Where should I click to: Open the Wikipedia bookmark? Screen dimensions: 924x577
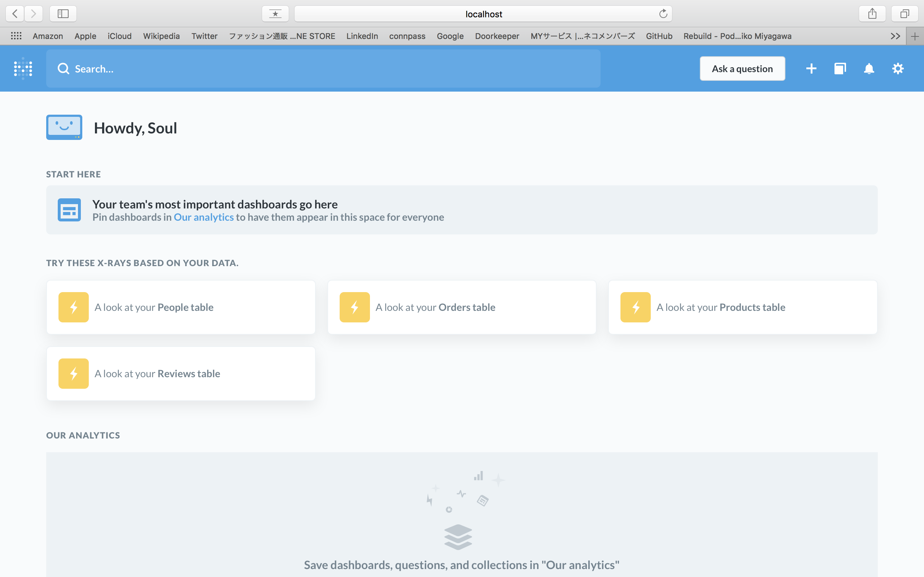tap(161, 36)
